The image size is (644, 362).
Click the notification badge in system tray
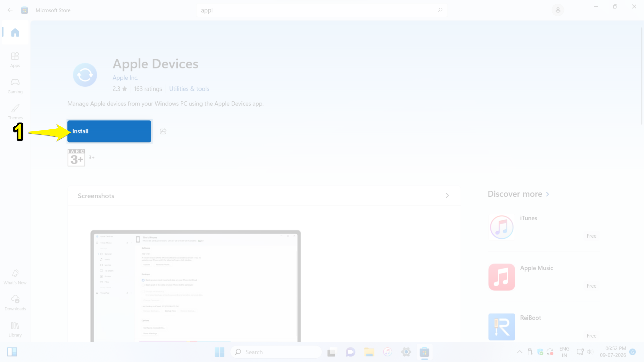632,352
